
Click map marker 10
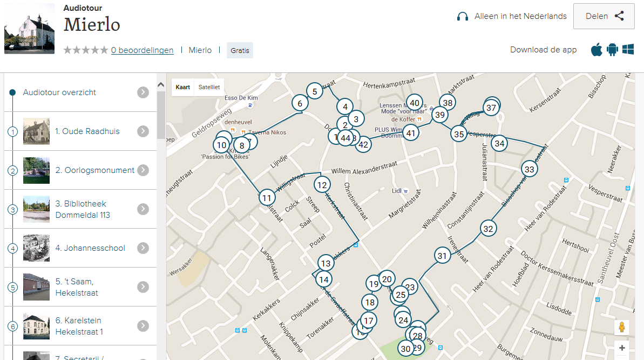tap(221, 145)
